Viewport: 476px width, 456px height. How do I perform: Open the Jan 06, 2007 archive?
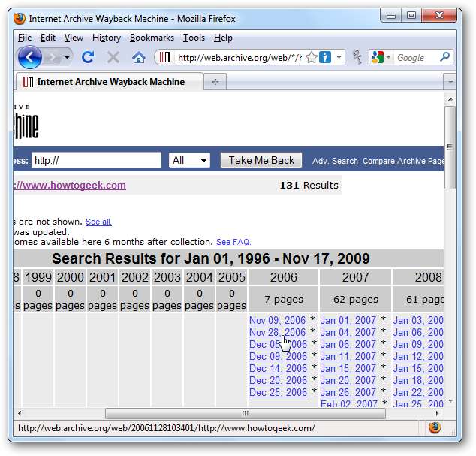[348, 344]
